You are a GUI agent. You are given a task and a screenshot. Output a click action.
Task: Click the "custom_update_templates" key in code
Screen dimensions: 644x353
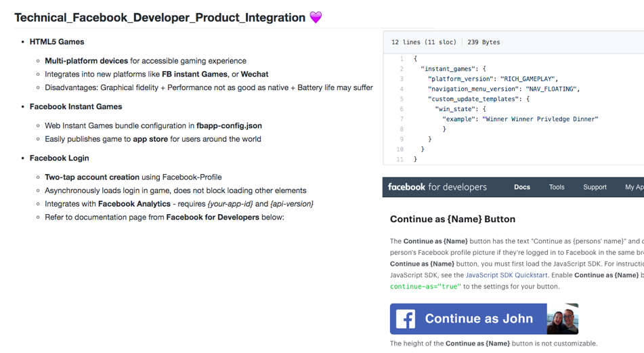[473, 99]
